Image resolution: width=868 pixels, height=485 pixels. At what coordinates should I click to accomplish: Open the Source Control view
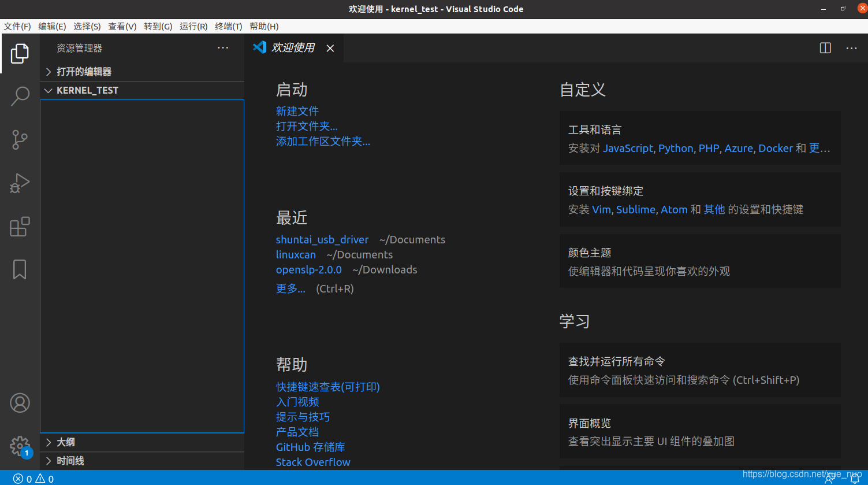[20, 139]
